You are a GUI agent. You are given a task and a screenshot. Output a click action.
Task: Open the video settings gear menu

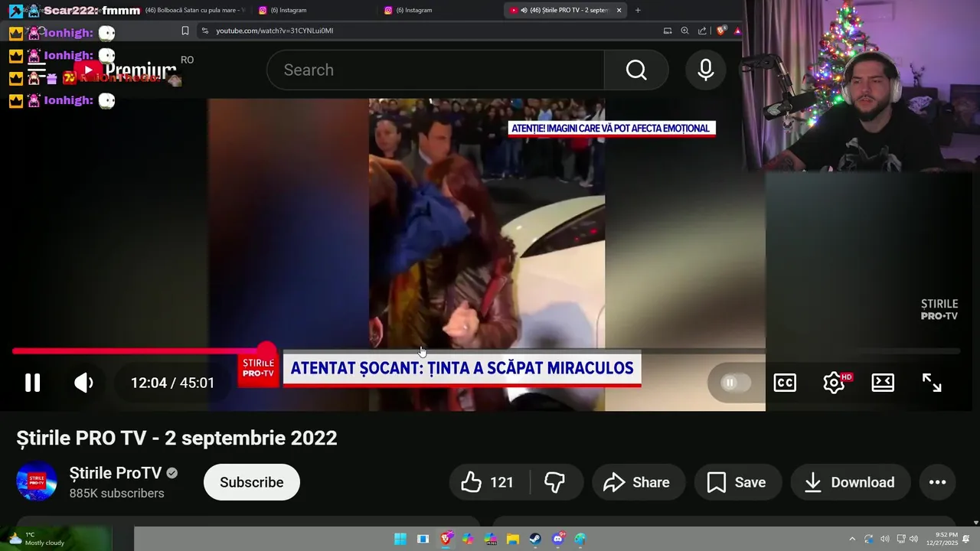point(834,383)
